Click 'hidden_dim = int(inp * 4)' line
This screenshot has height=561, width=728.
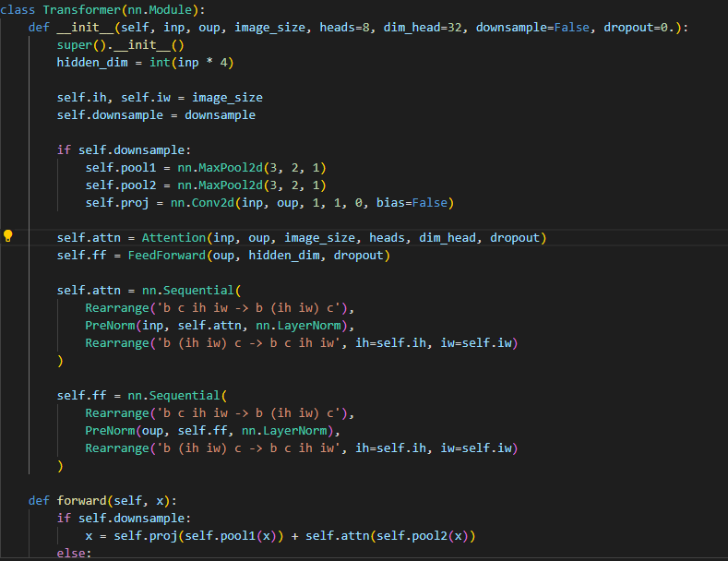point(145,63)
